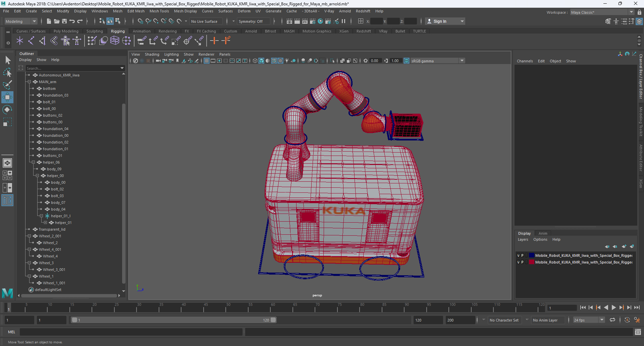
Task: Collapse the helper_06 node in Outliner
Action: (33, 162)
